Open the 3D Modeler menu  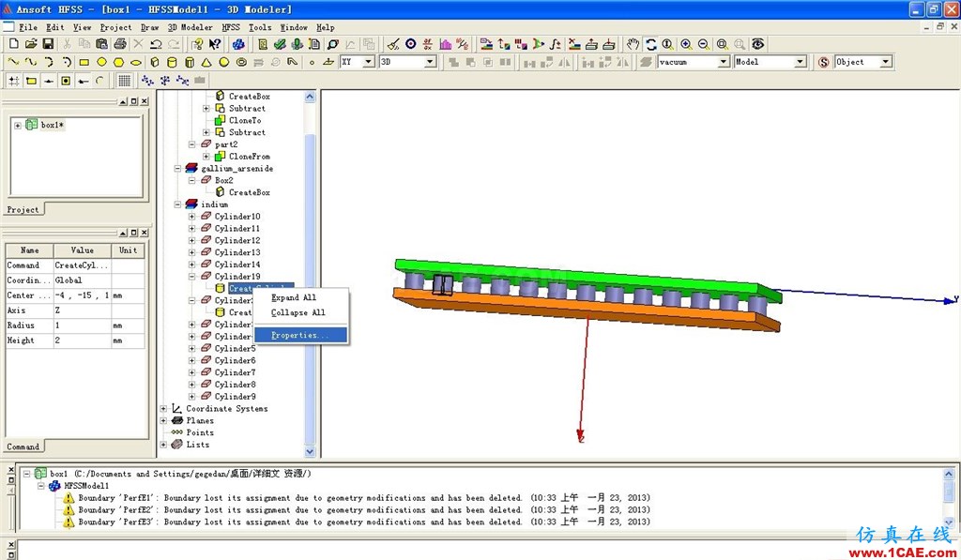coord(190,27)
